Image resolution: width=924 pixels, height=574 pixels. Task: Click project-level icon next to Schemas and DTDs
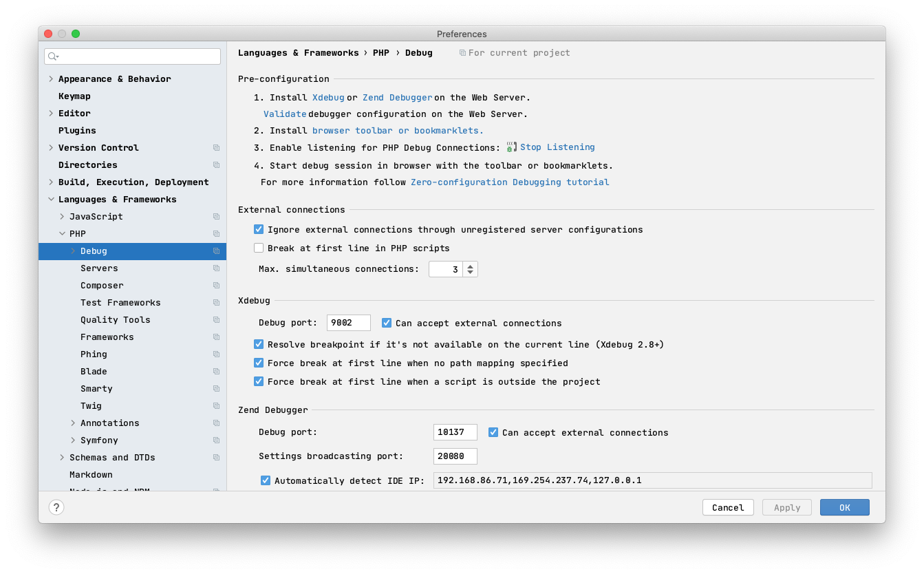click(x=216, y=458)
